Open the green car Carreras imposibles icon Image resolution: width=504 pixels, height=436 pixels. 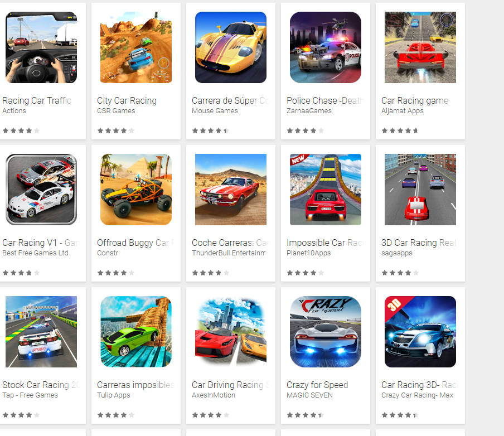coord(136,332)
